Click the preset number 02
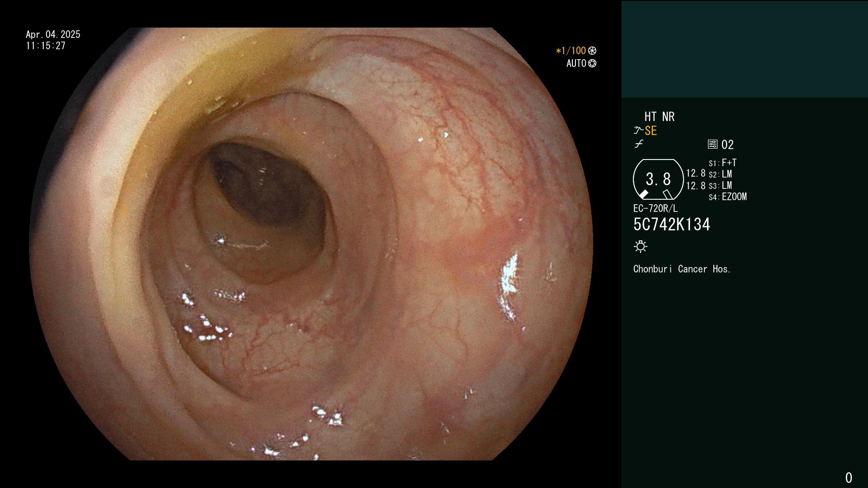 tap(727, 145)
